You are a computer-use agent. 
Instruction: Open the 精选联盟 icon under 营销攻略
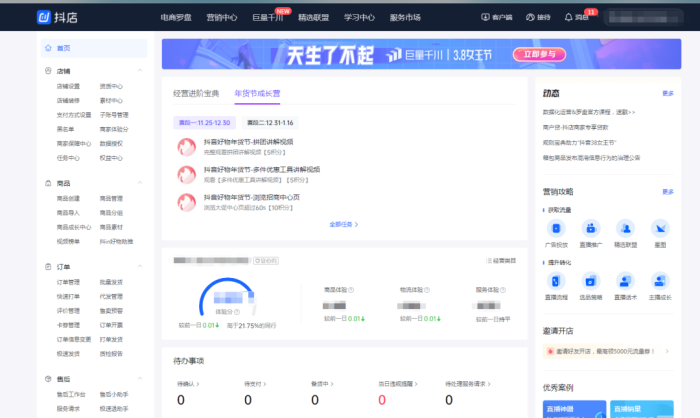click(x=625, y=228)
